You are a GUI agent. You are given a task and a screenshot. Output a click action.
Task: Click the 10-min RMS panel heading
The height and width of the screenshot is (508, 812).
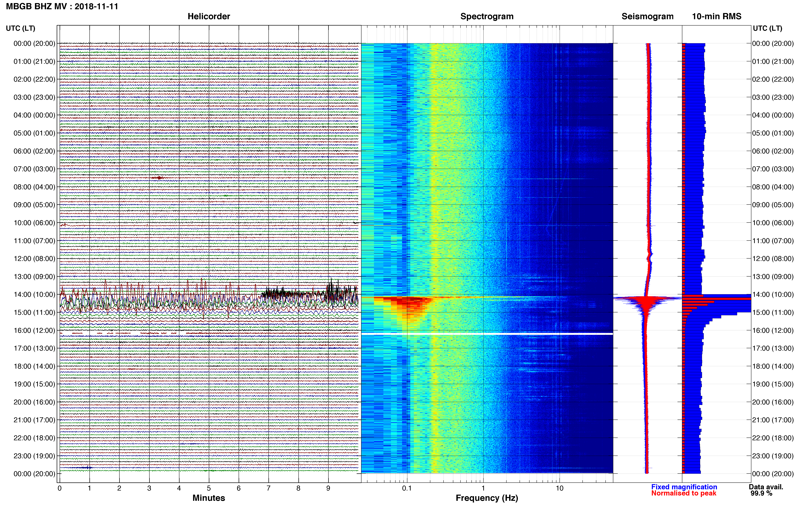pos(717,16)
